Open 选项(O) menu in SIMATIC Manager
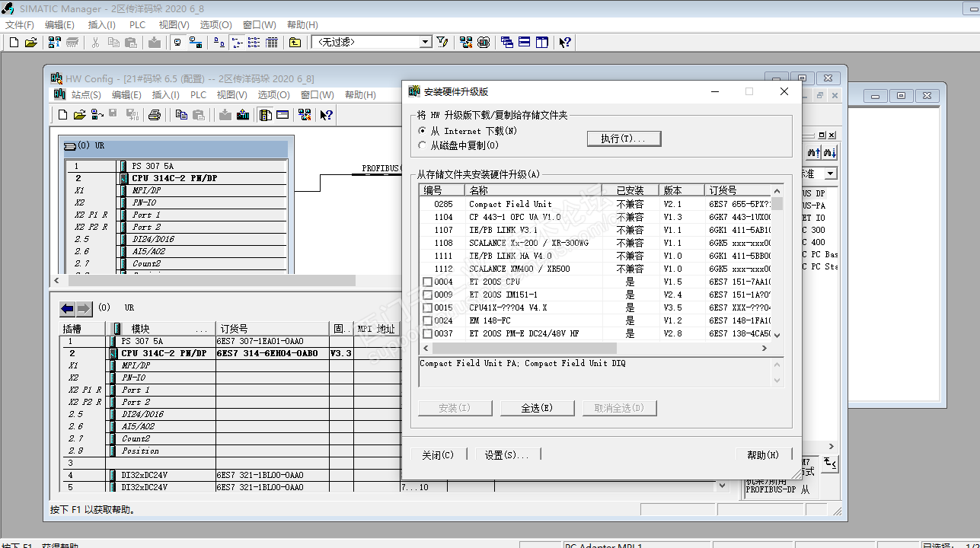Viewport: 980px width, 548px height. 215,24
